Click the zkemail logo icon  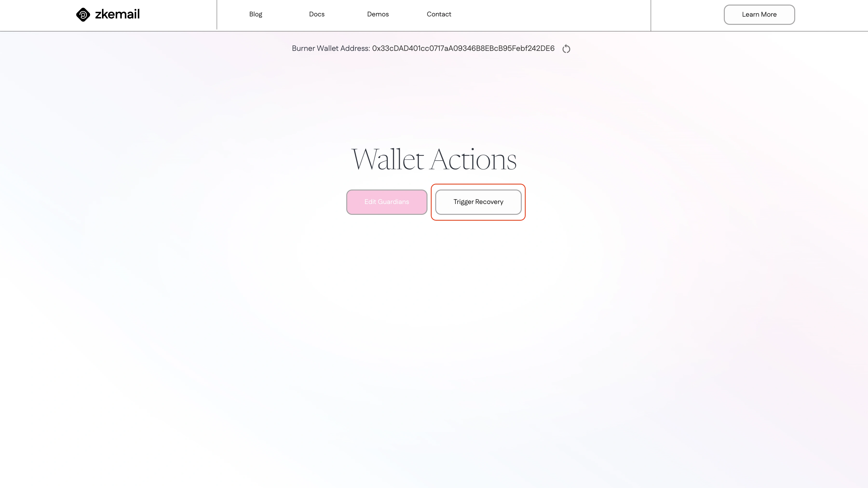click(82, 14)
